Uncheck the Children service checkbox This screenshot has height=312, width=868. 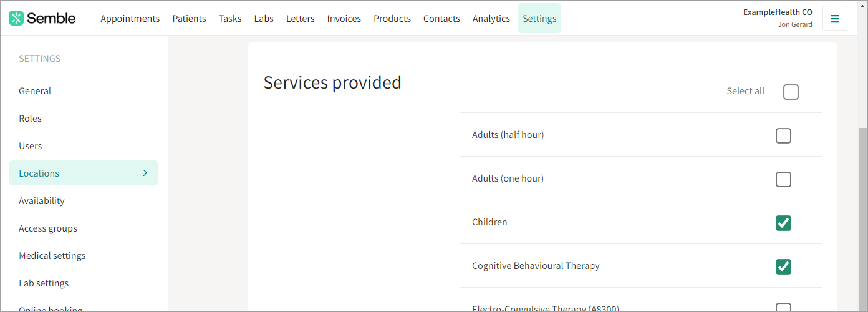[783, 223]
